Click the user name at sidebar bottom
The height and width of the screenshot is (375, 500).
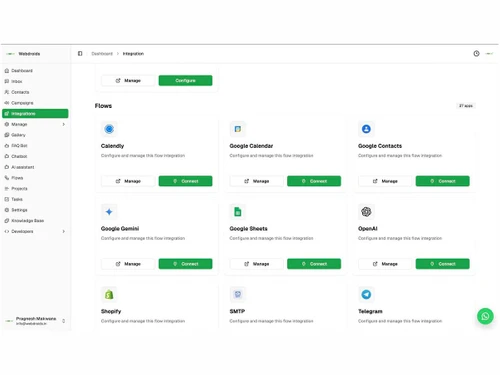pyautogui.click(x=36, y=319)
